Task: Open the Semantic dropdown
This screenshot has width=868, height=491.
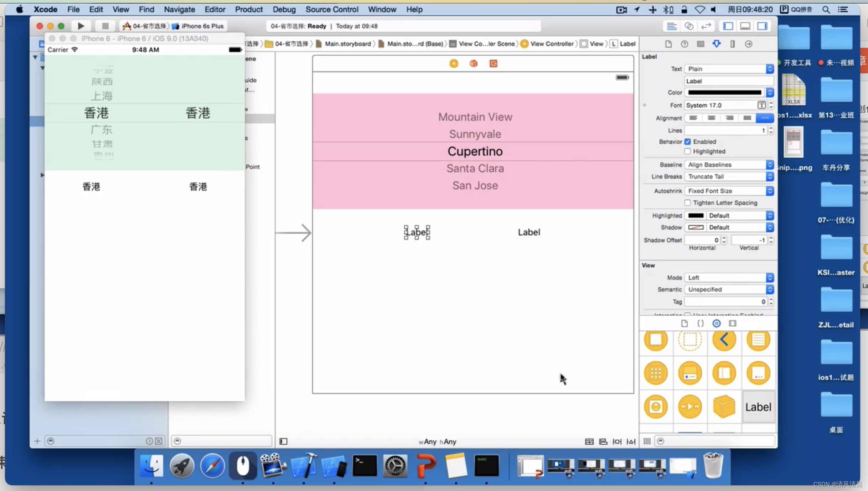Action: (729, 289)
